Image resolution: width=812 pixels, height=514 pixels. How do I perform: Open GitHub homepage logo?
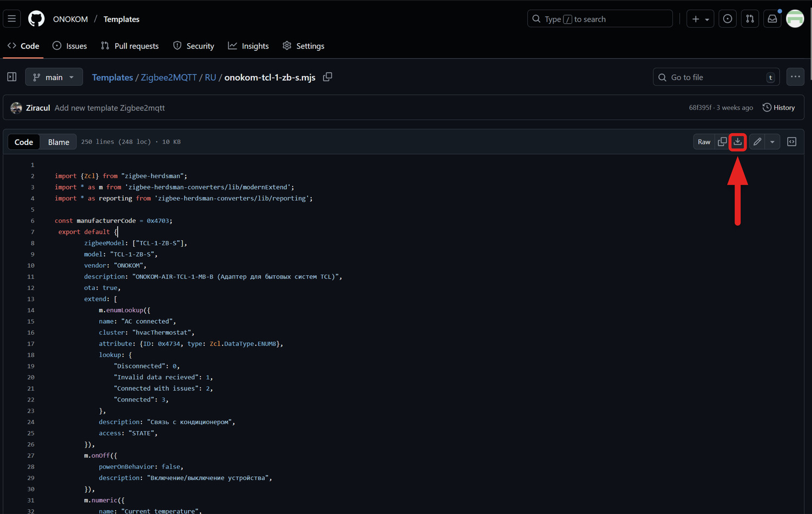tap(36, 19)
